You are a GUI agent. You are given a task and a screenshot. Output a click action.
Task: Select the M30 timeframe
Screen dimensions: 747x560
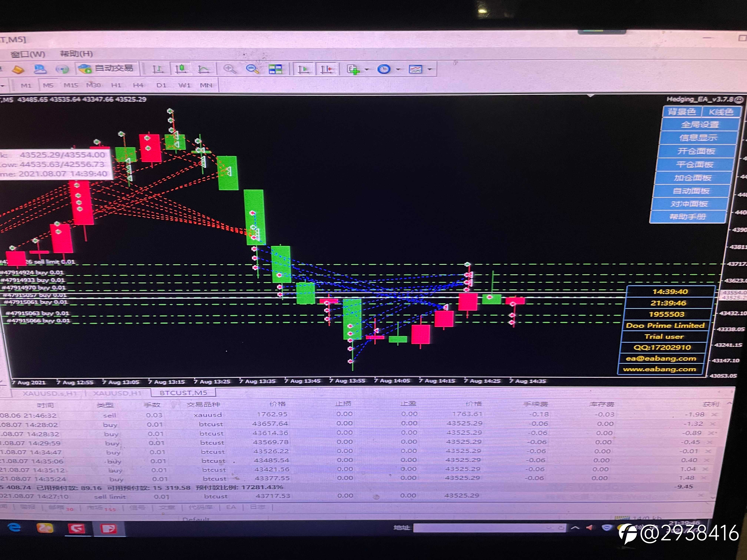point(94,85)
